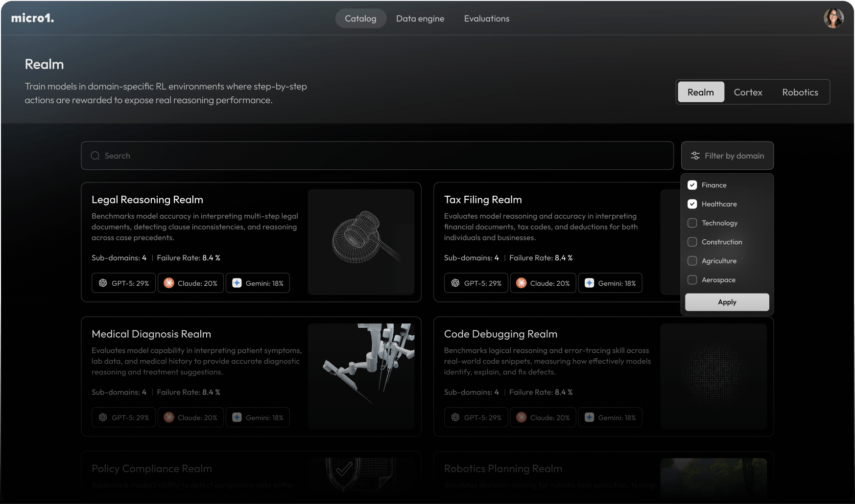Click Failure Rate in Medical Diagnosis Realm
The width and height of the screenshot is (855, 504).
pos(189,392)
